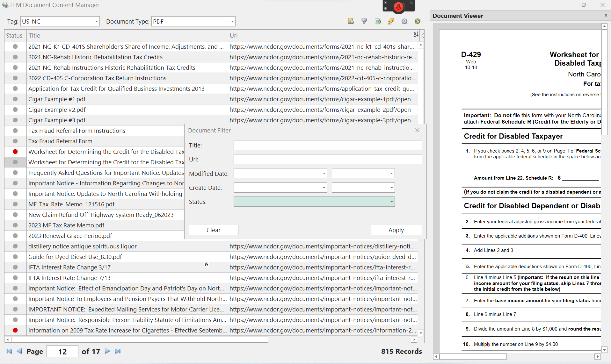This screenshot has width=611, height=364.
Task: Click the app icon in the title bar
Action: (5, 5)
